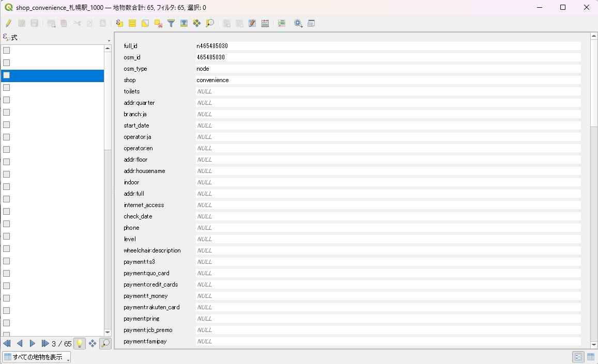Switch to form view button
598x364 pixels.
(x=578, y=357)
